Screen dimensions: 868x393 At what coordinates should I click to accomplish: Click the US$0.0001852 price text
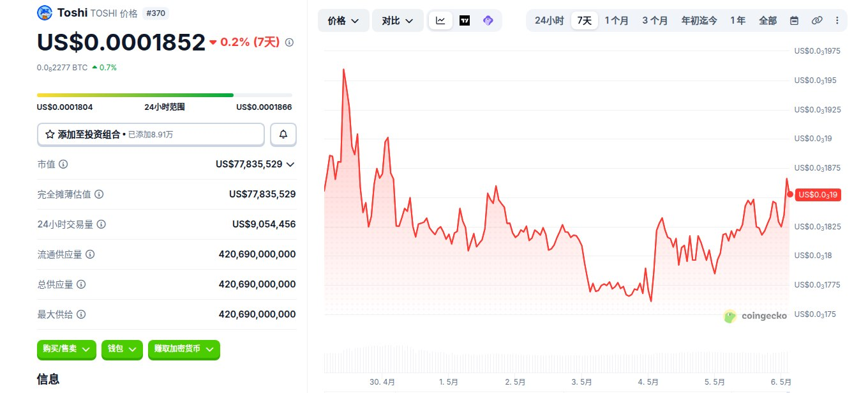[121, 42]
